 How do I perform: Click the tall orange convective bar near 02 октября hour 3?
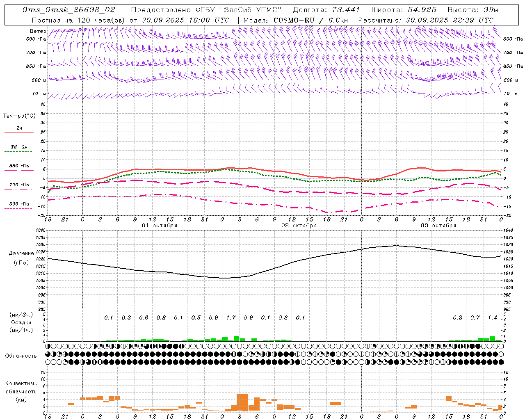point(242,402)
